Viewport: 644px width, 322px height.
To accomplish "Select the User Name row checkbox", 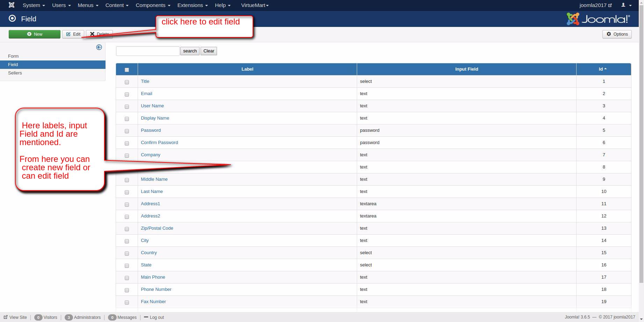I will coord(127,107).
